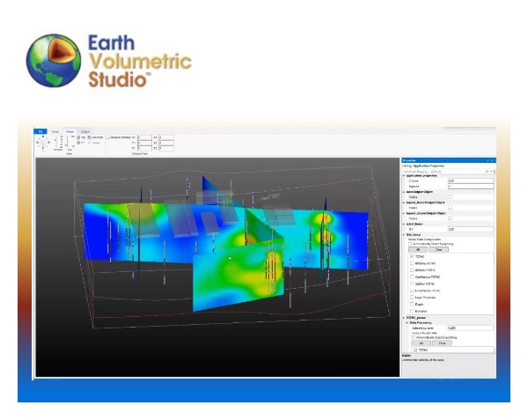Viewport: 528px width, 420px height.
Task: Collapse the TOTHC_plume section
Action: click(x=404, y=318)
